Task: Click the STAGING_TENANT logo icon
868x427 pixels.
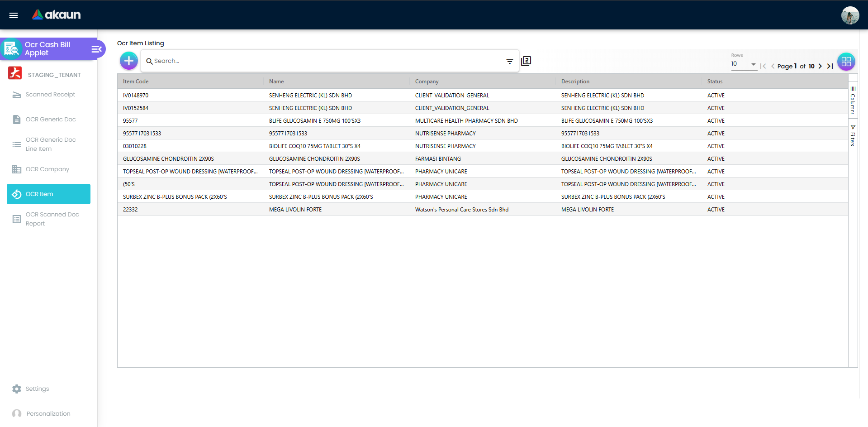Action: (x=15, y=73)
